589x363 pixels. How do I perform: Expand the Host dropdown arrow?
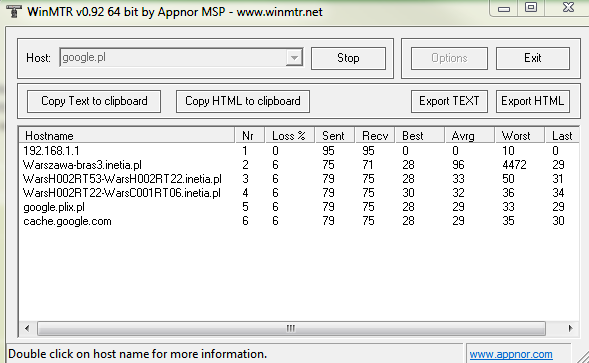(x=294, y=58)
